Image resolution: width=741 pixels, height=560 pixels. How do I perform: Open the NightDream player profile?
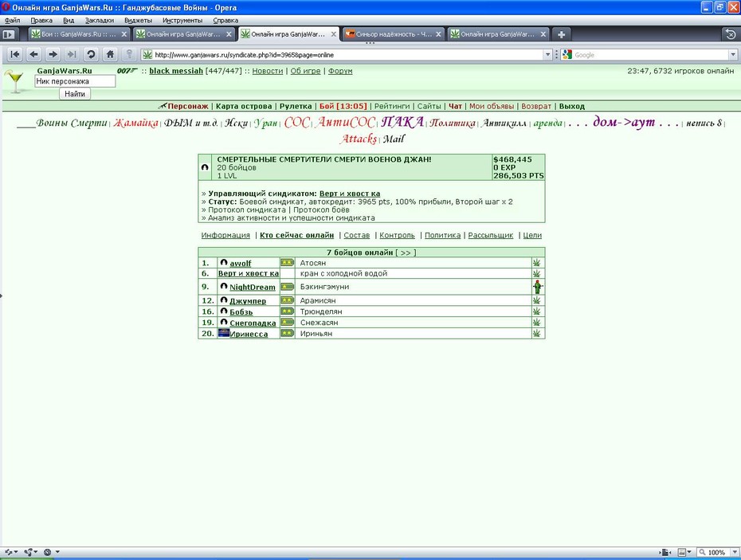253,287
